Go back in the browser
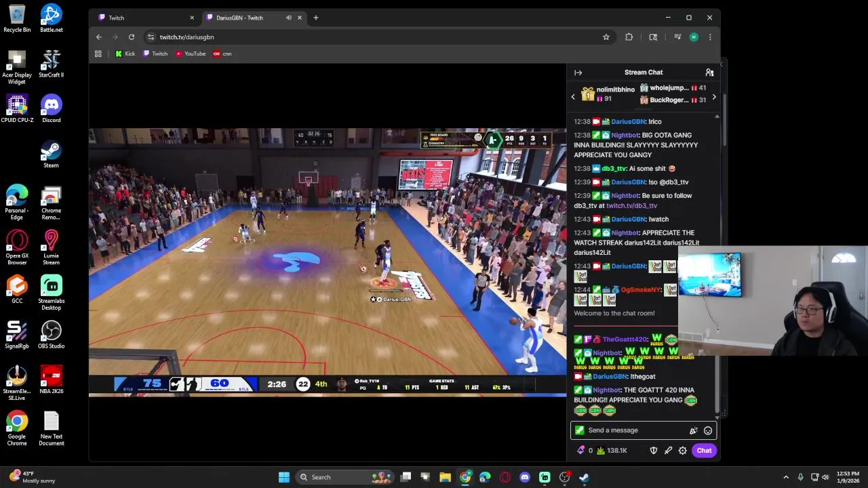This screenshot has width=868, height=488. [x=99, y=37]
